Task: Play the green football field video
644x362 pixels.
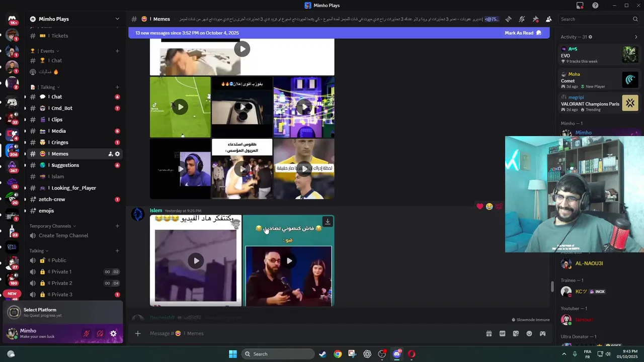Action: (180, 107)
